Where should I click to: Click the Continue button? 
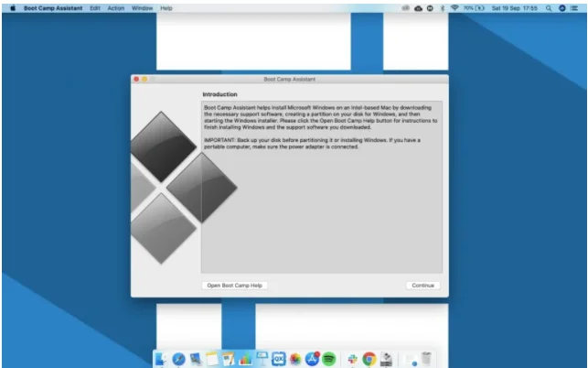(422, 286)
